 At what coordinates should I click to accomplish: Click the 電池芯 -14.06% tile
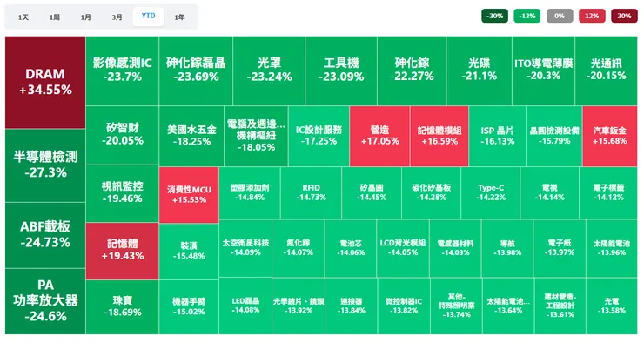click(351, 248)
